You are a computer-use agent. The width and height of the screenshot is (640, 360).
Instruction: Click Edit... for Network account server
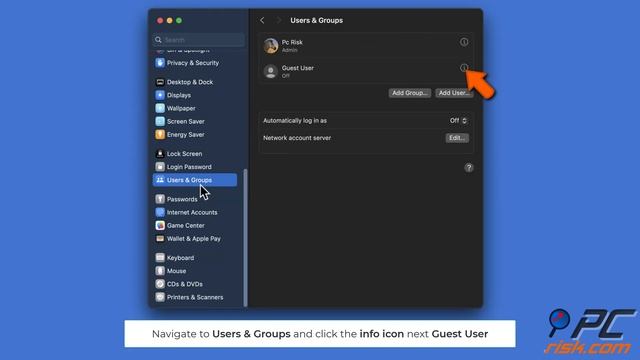coord(457,138)
